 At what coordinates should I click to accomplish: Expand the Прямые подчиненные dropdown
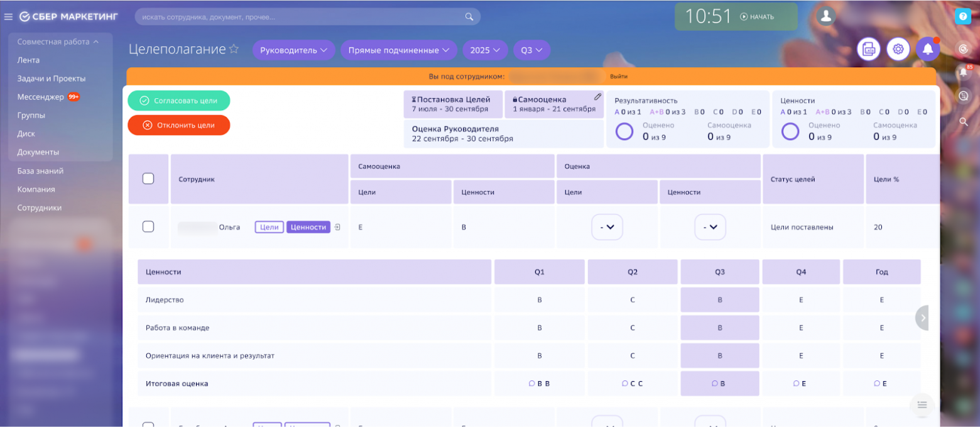398,50
